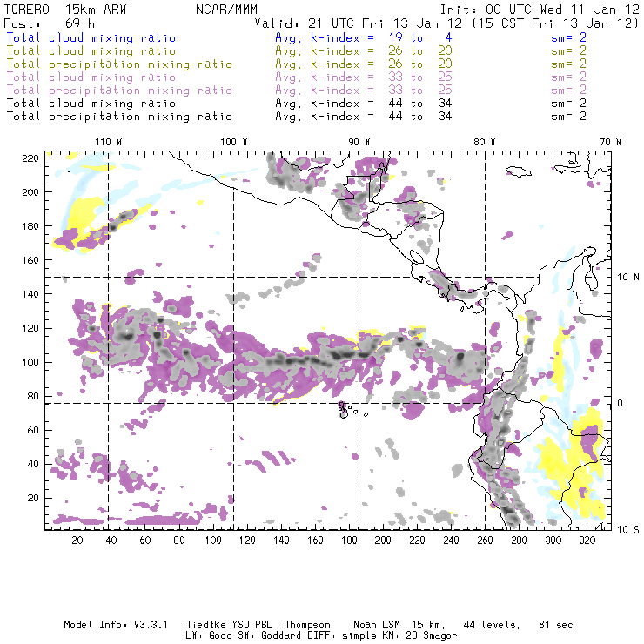Click the "200" tick label on horizontal axis
644x644 pixels.
(x=383, y=540)
